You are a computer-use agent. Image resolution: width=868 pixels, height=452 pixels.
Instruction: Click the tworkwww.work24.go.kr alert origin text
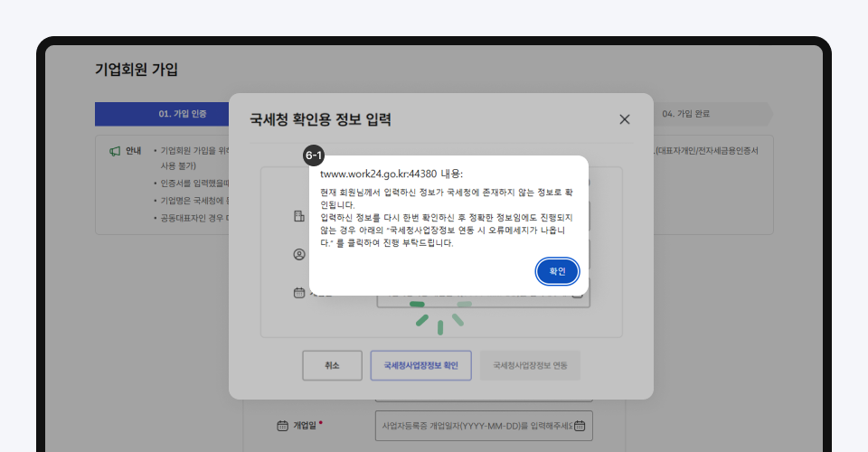392,174
